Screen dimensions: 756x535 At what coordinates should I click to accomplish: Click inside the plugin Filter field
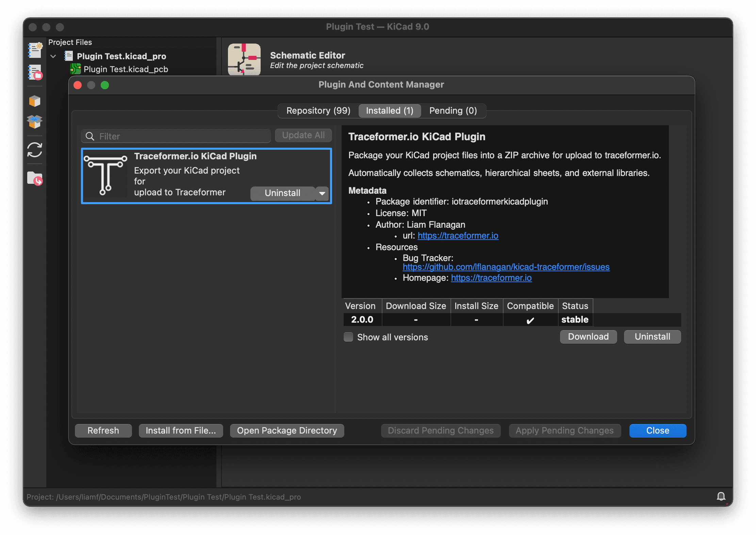click(x=177, y=136)
